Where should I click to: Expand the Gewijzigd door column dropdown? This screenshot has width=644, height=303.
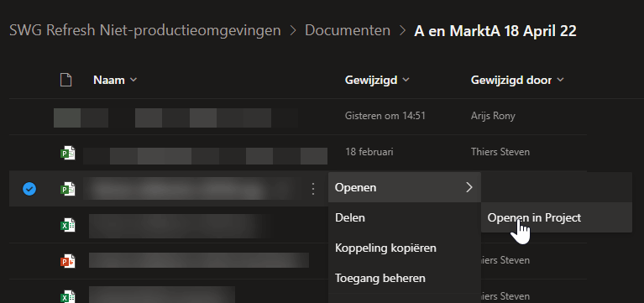point(560,80)
